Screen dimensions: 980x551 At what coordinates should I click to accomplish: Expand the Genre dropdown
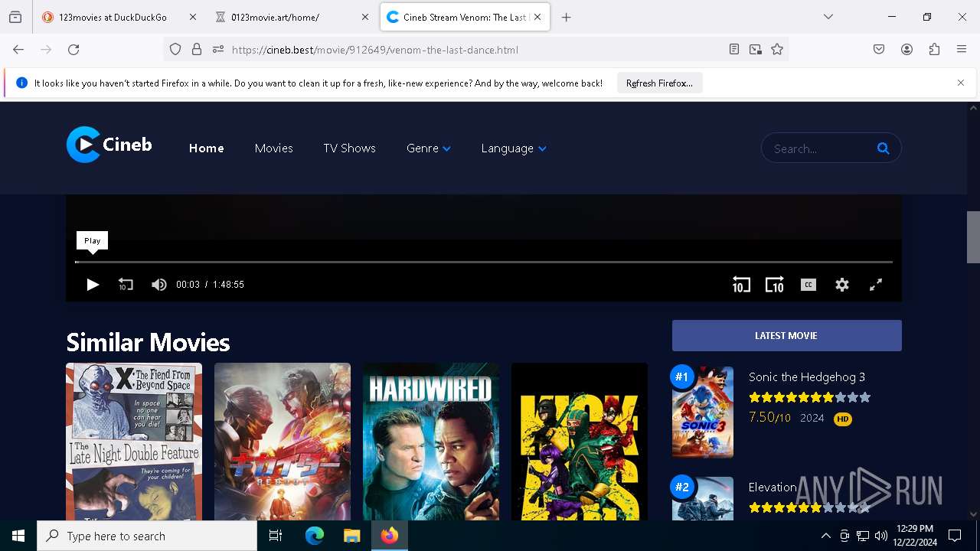click(428, 148)
